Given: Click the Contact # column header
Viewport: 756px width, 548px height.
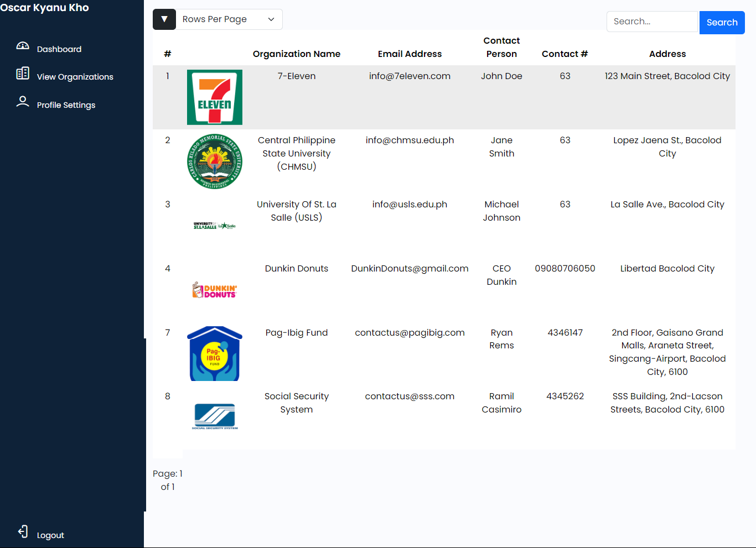Looking at the screenshot, I should [x=565, y=54].
